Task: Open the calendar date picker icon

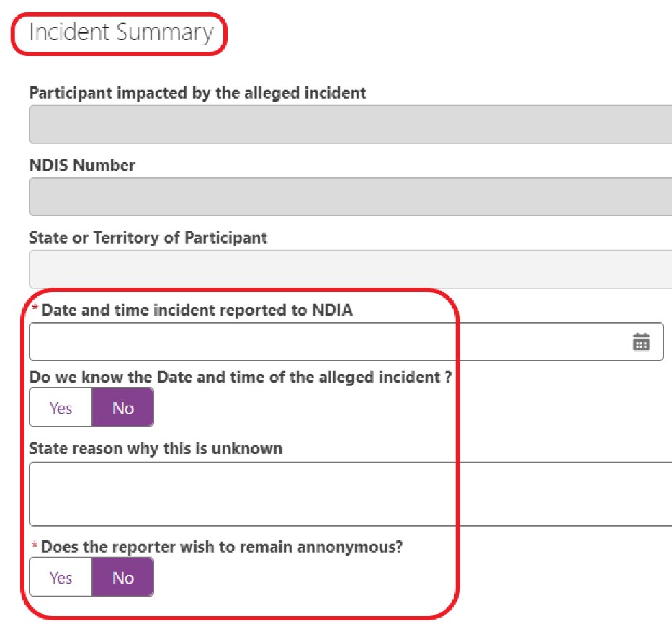Action: click(x=641, y=342)
